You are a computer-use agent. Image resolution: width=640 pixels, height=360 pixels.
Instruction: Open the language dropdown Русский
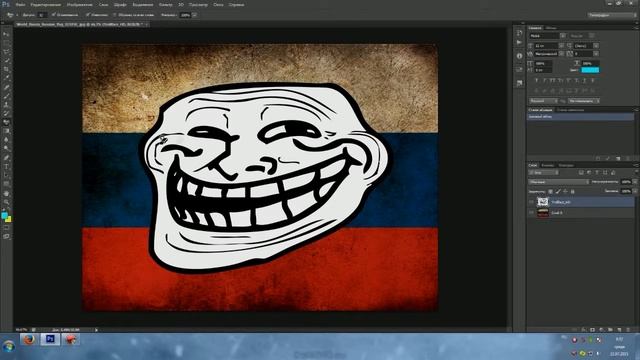[x=543, y=101]
